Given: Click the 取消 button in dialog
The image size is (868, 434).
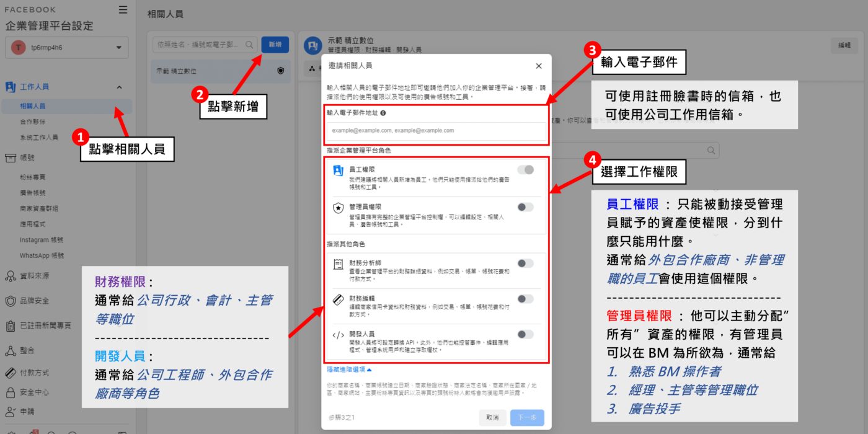Looking at the screenshot, I should pyautogui.click(x=492, y=418).
